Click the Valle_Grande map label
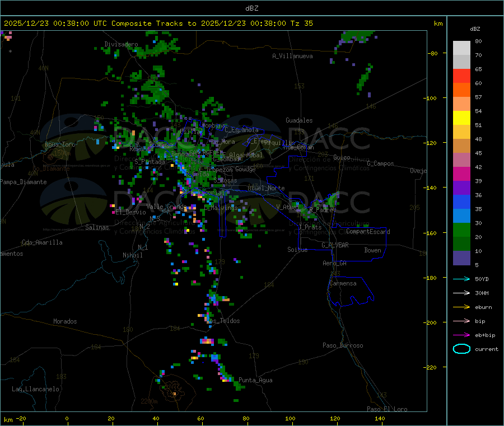 (x=166, y=207)
